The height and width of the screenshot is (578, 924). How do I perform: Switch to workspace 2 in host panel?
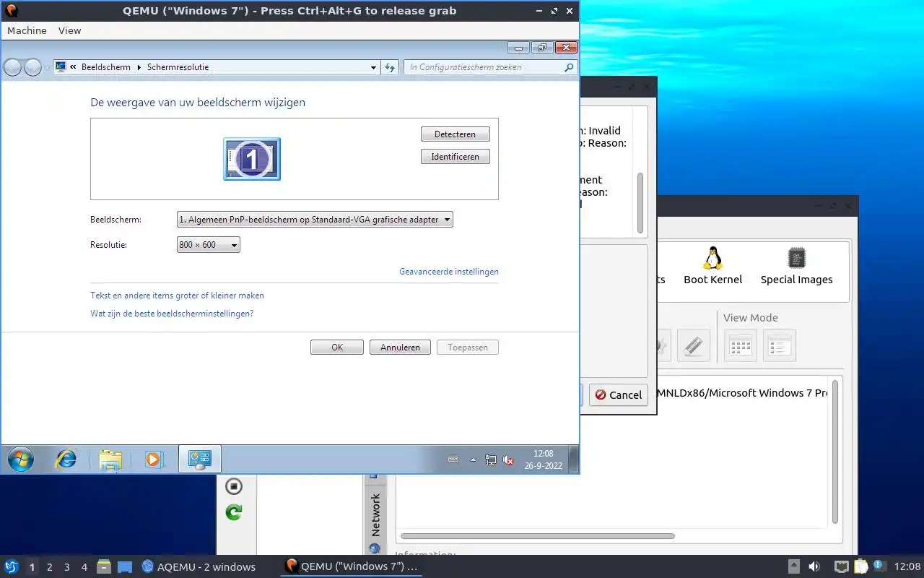49,567
